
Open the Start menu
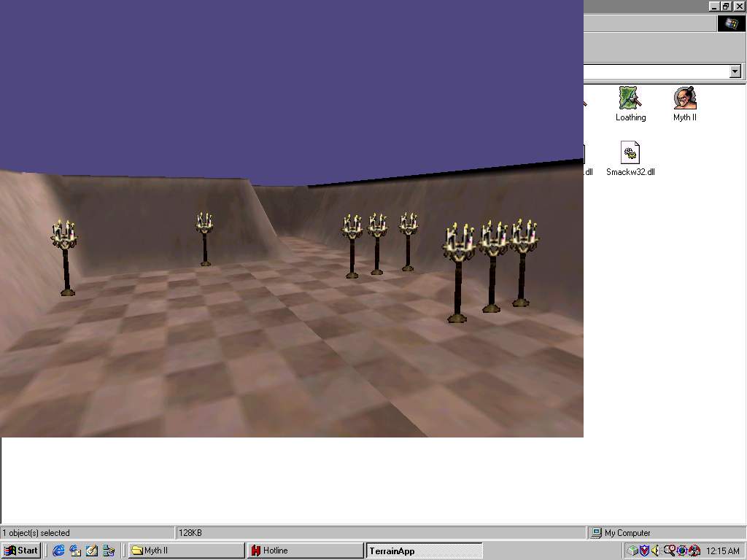[x=21, y=551]
